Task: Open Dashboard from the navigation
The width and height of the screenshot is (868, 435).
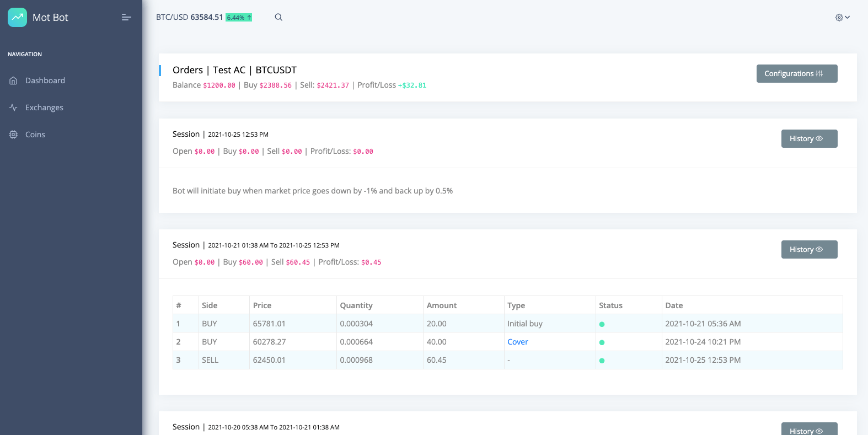Action: (45, 80)
